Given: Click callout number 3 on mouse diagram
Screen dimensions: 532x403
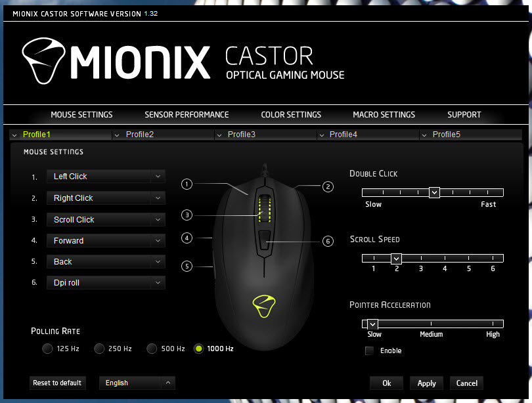Looking at the screenshot, I should click(x=187, y=215).
